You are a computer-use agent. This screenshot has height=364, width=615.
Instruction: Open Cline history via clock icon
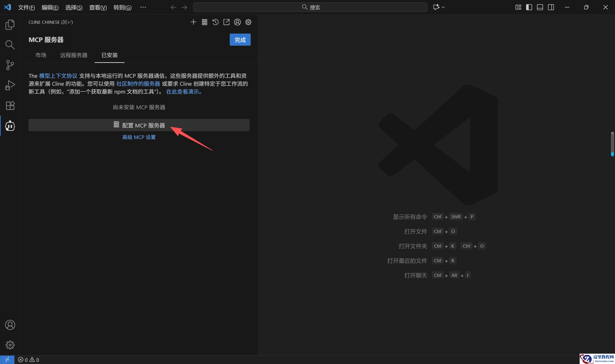(x=215, y=22)
